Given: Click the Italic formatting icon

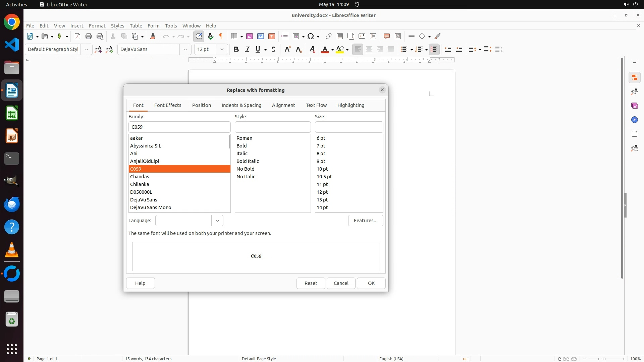Looking at the screenshot, I should pyautogui.click(x=247, y=49).
